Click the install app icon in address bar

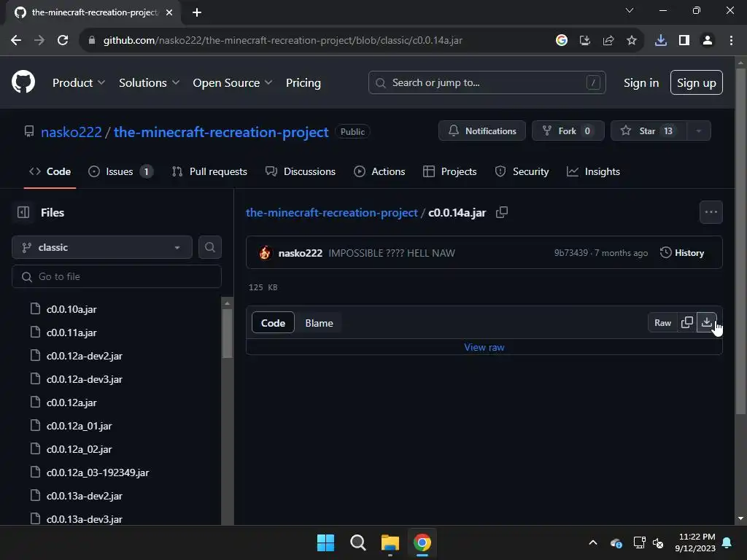coord(585,41)
